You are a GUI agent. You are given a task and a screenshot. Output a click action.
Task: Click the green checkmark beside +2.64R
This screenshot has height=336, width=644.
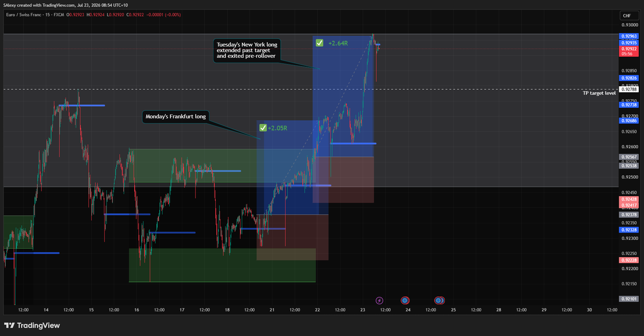[x=319, y=43]
